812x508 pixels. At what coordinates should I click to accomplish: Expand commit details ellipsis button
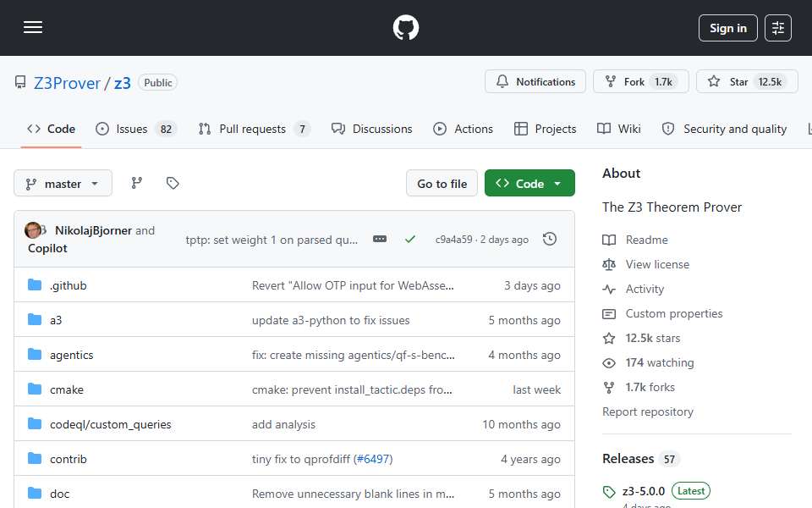click(x=380, y=239)
